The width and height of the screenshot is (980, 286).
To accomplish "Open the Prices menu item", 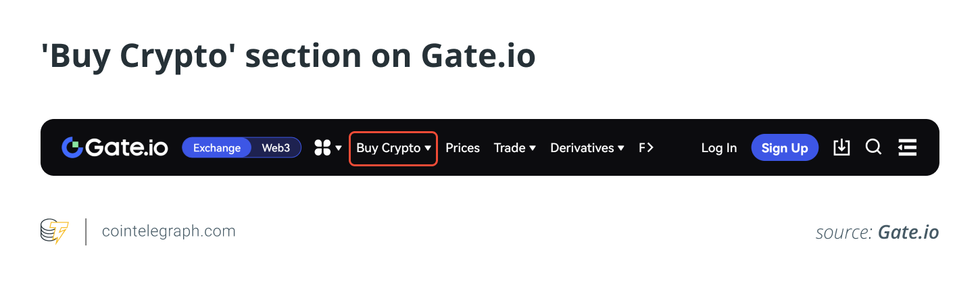I will tap(463, 148).
